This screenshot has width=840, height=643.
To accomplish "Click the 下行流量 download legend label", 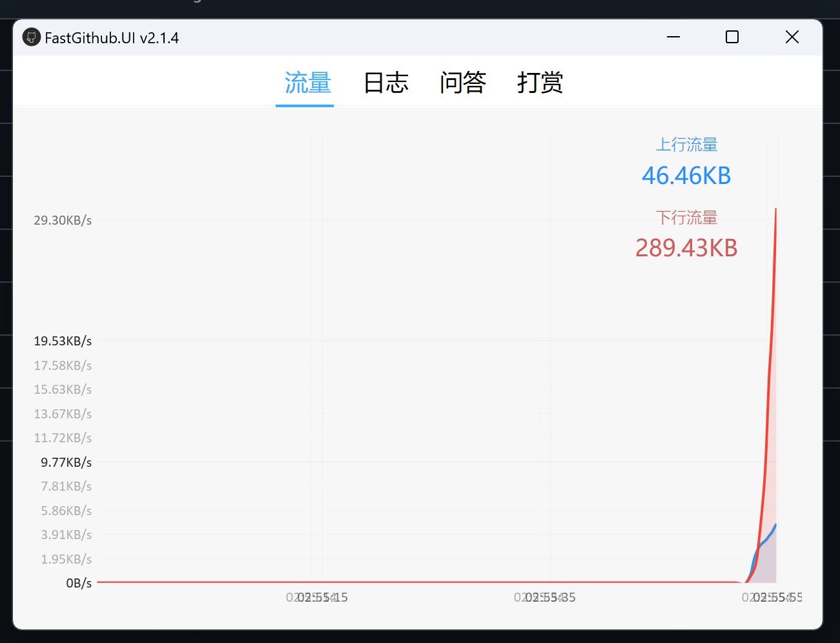I will pos(686,218).
